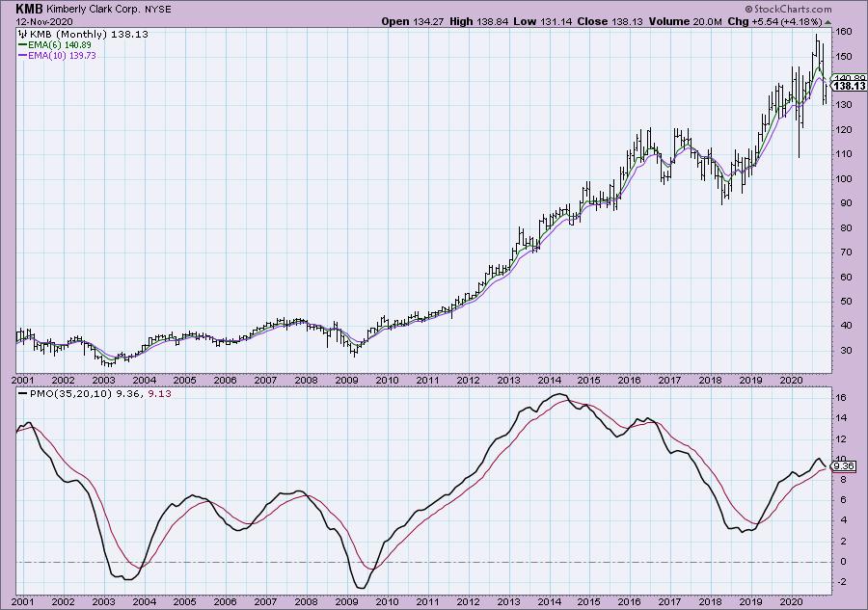Click 2018 below the PMO panel
The height and width of the screenshot is (610, 868).
click(x=710, y=601)
